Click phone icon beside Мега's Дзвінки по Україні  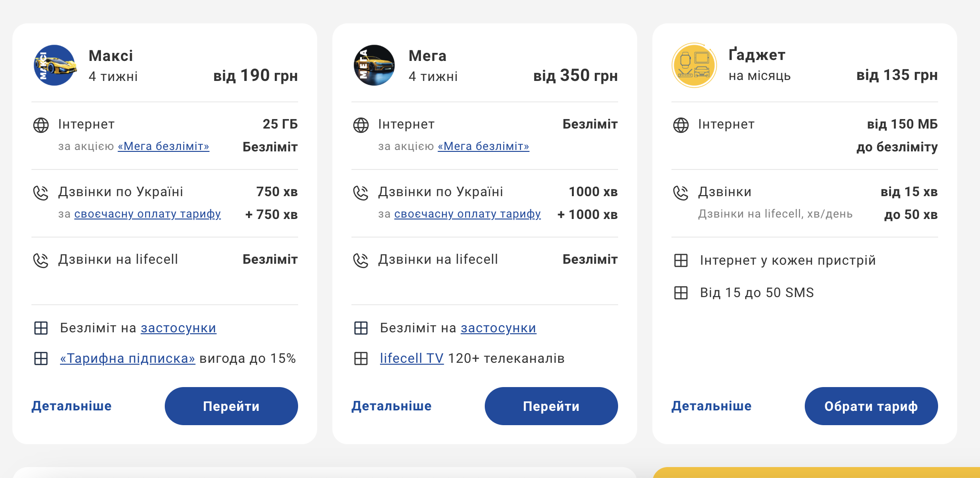point(361,193)
